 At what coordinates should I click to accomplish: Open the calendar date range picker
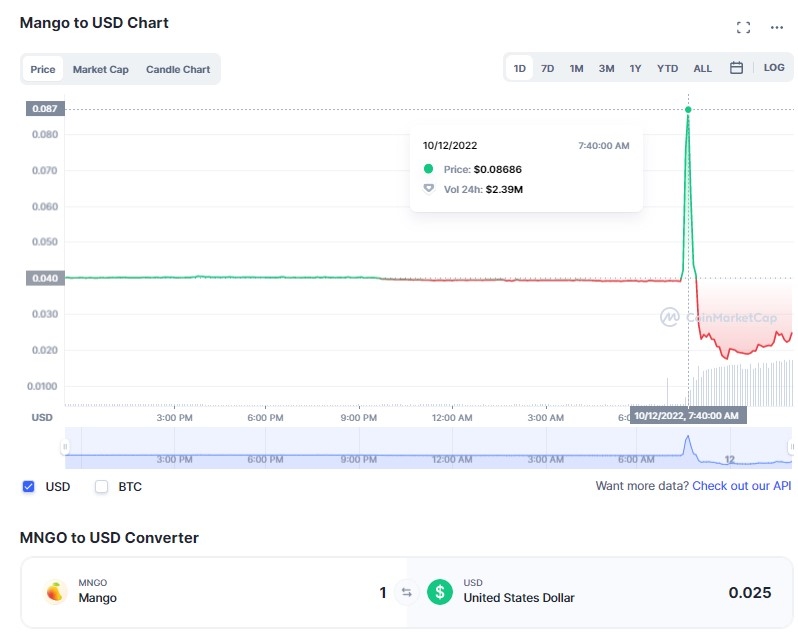tap(736, 68)
